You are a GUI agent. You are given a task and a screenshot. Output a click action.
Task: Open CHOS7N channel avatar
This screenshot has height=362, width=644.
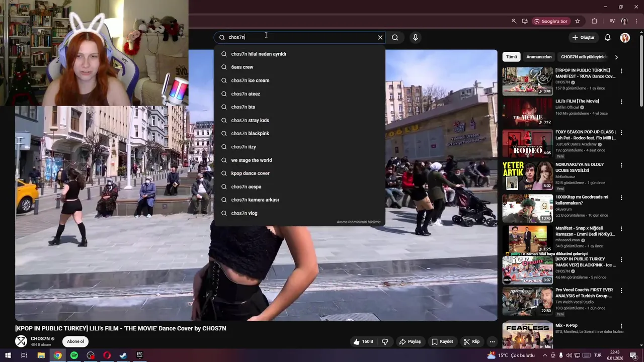[x=21, y=341]
